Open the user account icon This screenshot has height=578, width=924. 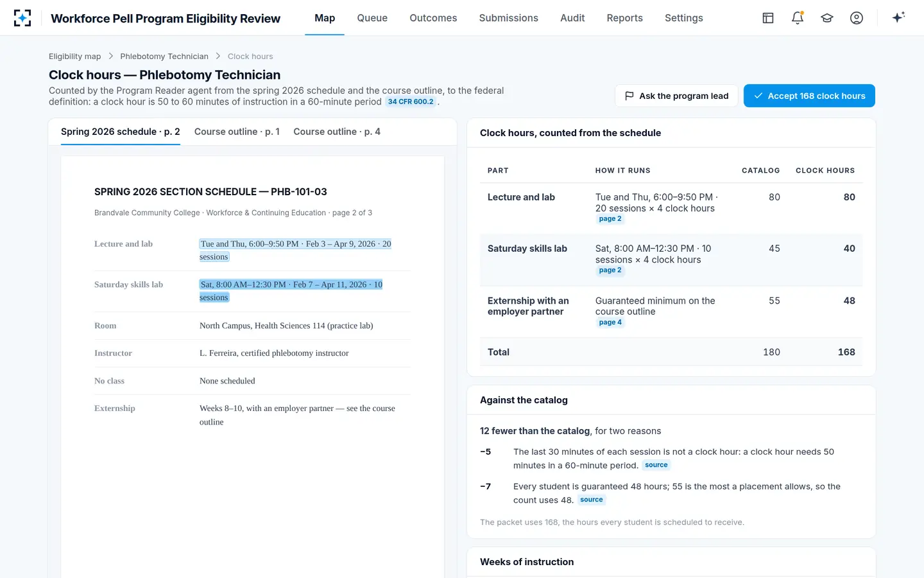click(857, 18)
